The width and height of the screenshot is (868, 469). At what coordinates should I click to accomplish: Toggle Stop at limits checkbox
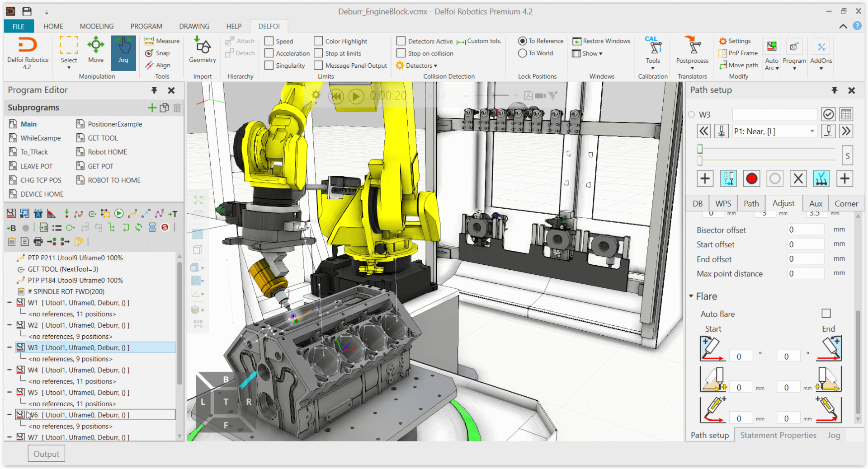pos(318,53)
